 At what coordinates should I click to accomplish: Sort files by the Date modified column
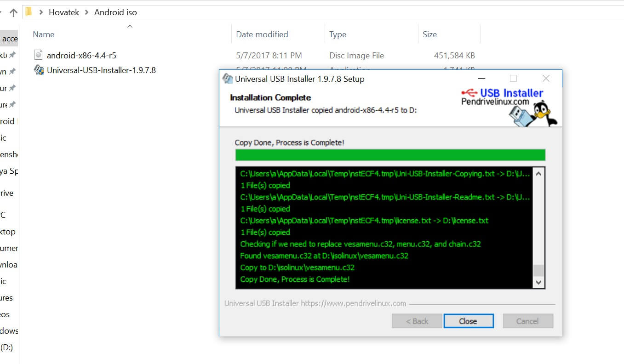261,34
